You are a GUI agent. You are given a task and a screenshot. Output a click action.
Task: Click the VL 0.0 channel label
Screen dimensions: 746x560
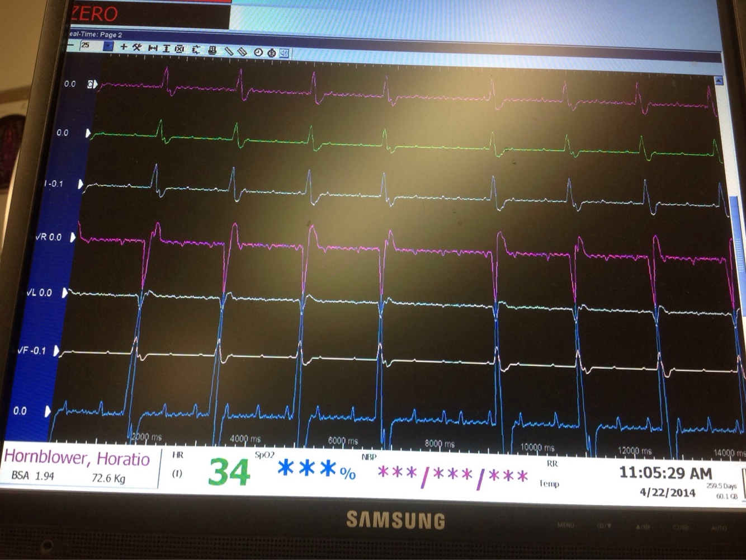(x=39, y=293)
